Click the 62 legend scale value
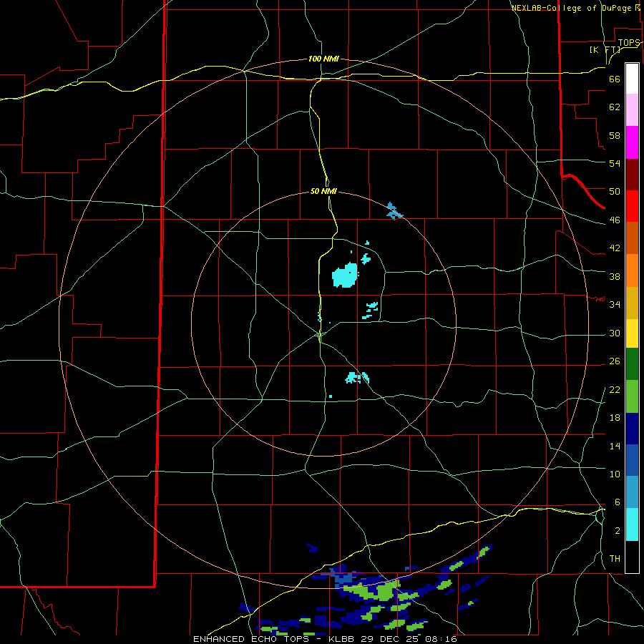The width and height of the screenshot is (644, 644). point(615,107)
